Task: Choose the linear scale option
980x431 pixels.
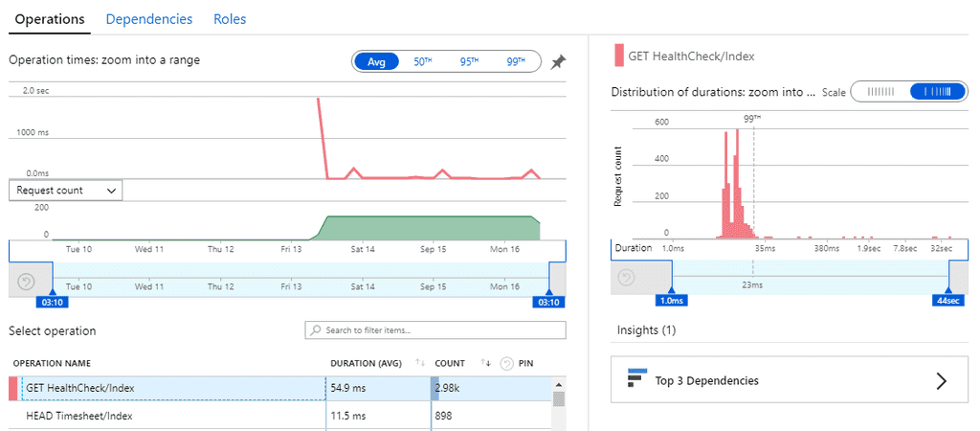Action: 880,92
